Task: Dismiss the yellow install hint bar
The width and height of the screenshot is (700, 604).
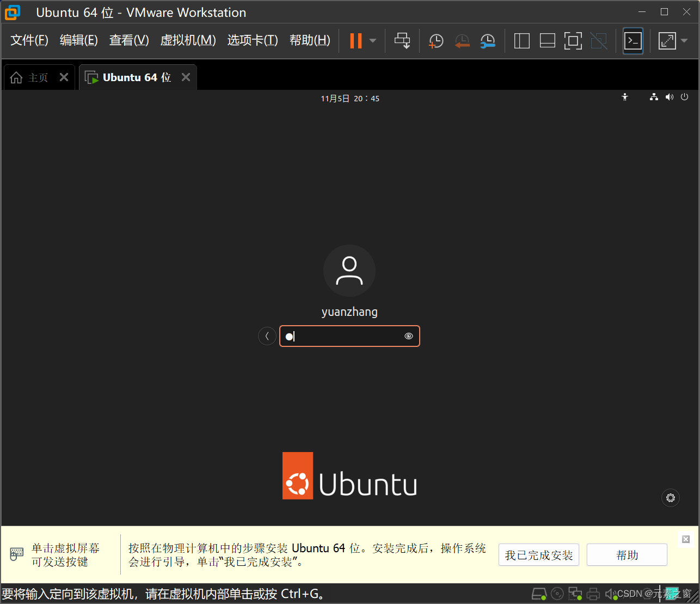Action: click(x=686, y=539)
